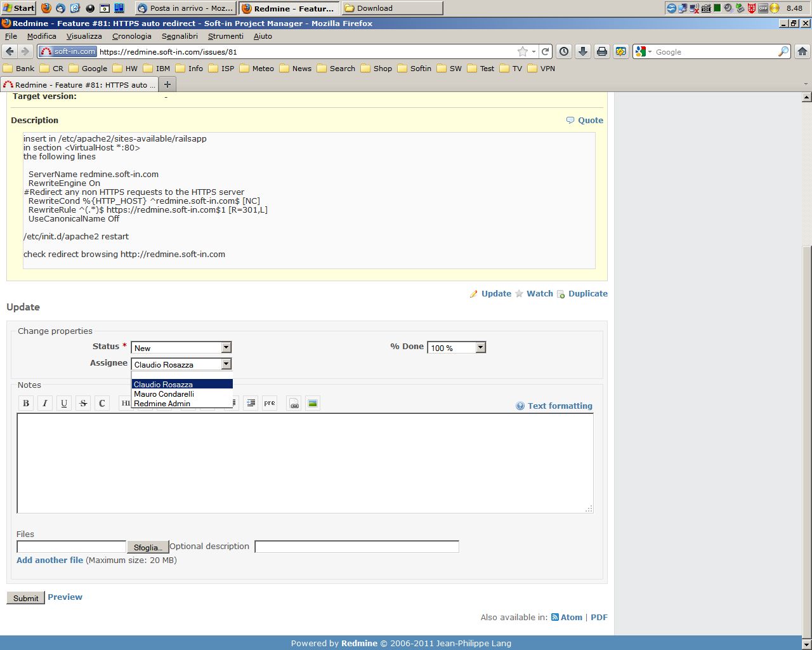Switch to Download taskbar window
This screenshot has width=812, height=650.
[x=392, y=8]
